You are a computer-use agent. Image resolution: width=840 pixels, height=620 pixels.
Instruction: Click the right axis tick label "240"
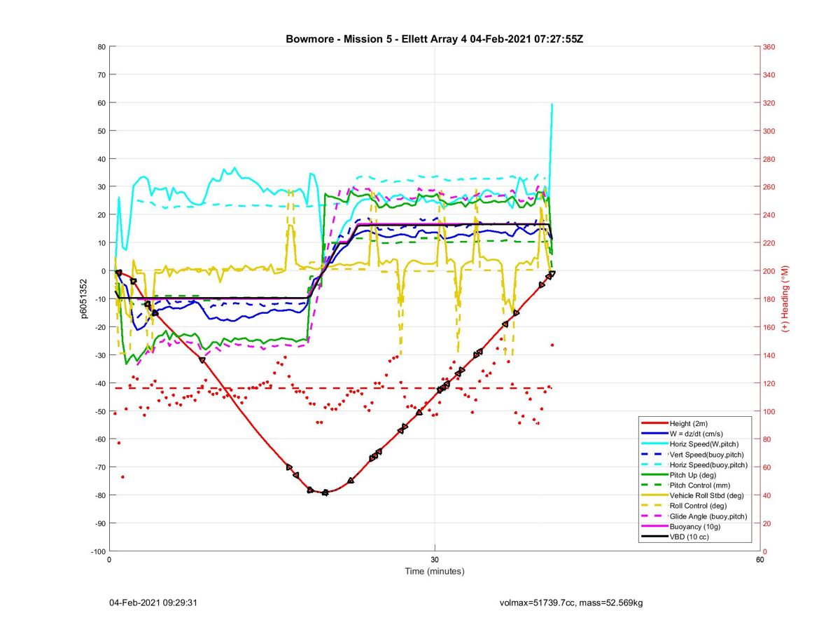769,215
